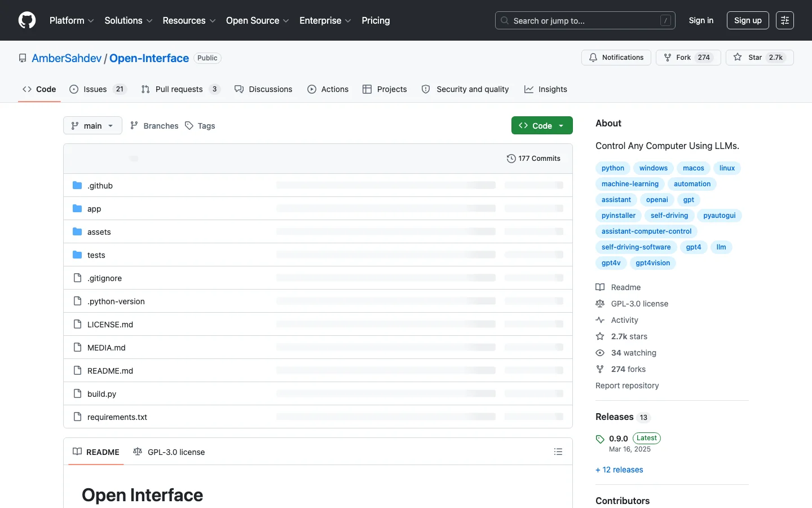Go to the GitHub homepage logo
The image size is (812, 508).
(x=27, y=20)
